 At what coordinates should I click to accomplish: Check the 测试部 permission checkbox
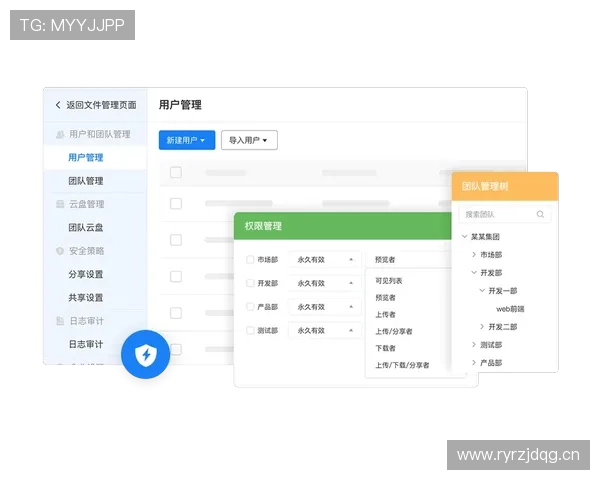click(x=250, y=330)
